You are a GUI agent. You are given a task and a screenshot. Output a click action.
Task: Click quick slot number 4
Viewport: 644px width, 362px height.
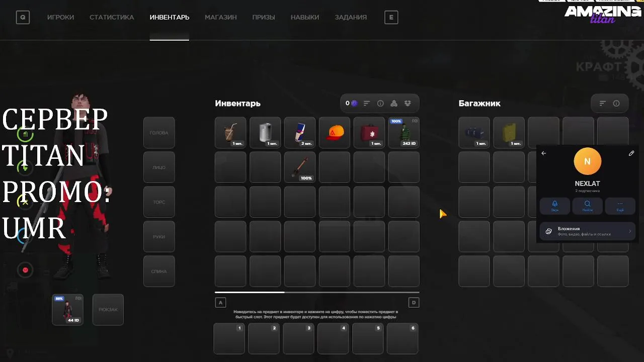pyautogui.click(x=333, y=338)
